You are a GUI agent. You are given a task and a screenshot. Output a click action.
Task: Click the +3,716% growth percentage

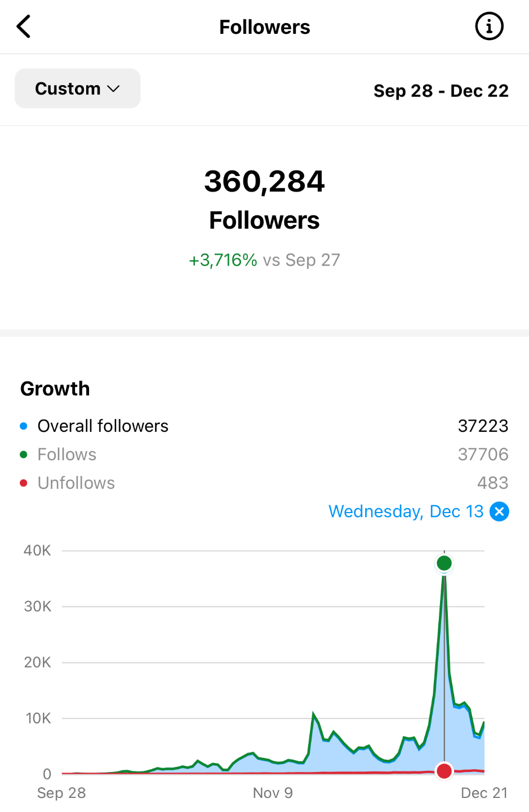[223, 260]
